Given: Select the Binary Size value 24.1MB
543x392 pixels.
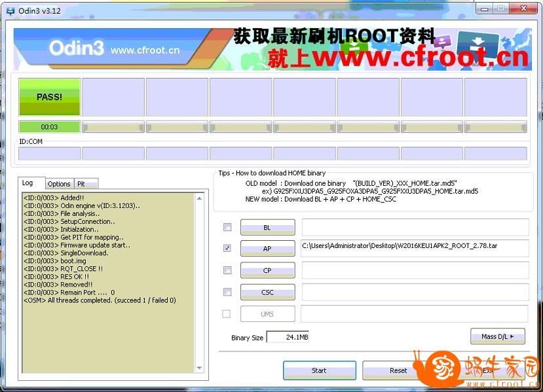Looking at the screenshot, I should 288,337.
